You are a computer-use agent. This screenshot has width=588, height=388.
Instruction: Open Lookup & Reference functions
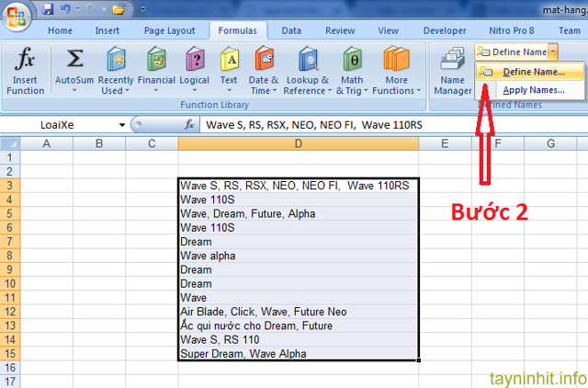[304, 71]
